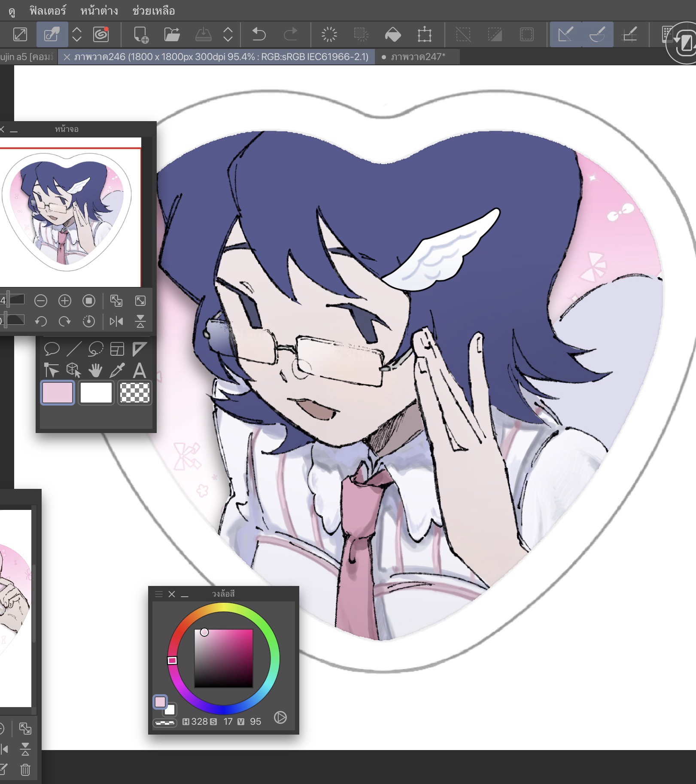Screen dimensions: 696x784
Task: Open the ฟิลเตอร์ menu
Action: tap(48, 10)
